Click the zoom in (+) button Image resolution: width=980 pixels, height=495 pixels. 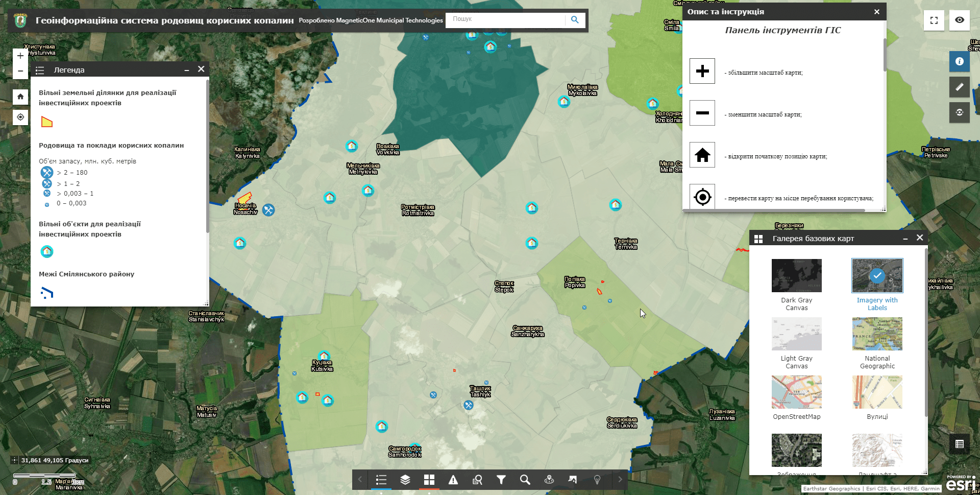click(20, 56)
